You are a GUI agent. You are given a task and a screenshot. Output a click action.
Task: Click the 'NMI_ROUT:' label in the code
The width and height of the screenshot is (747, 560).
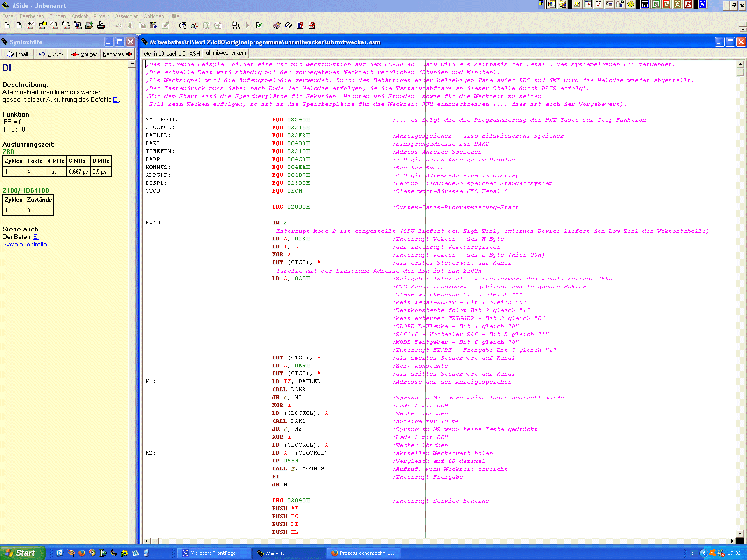tap(162, 119)
